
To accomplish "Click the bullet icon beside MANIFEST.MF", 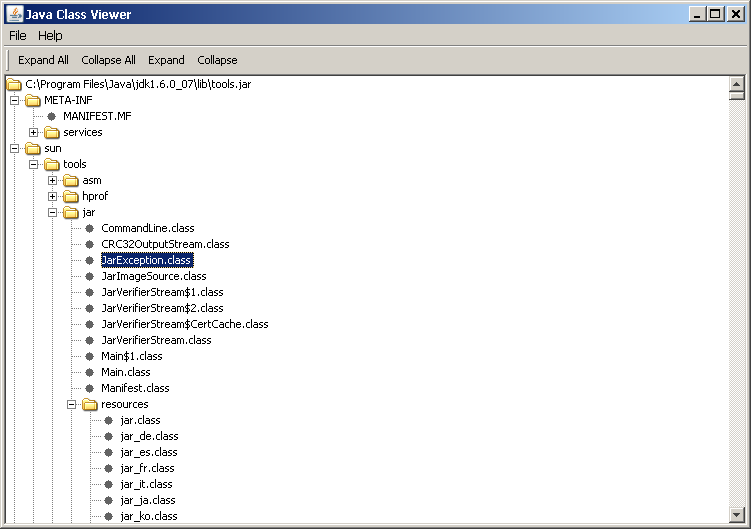I will click(52, 116).
